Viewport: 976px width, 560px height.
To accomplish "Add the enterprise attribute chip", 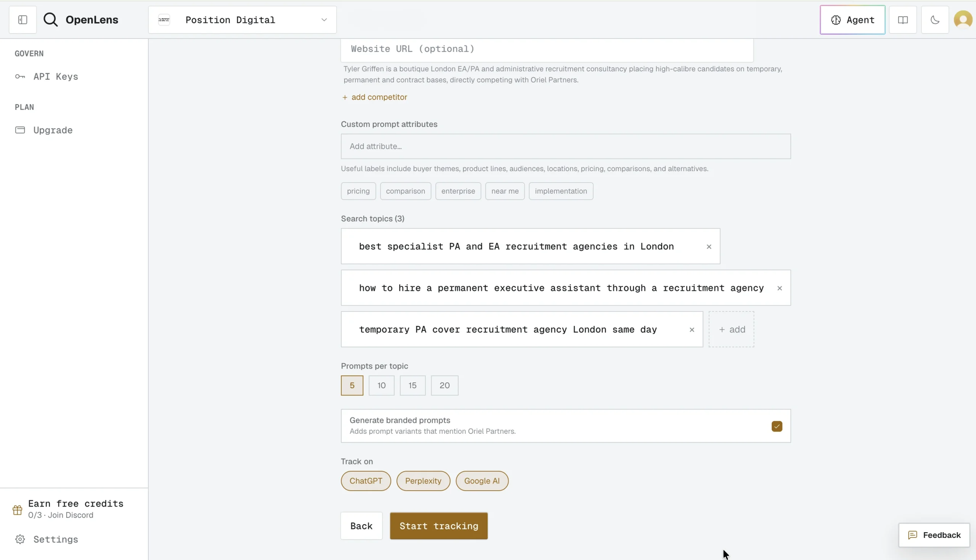I will 457,191.
